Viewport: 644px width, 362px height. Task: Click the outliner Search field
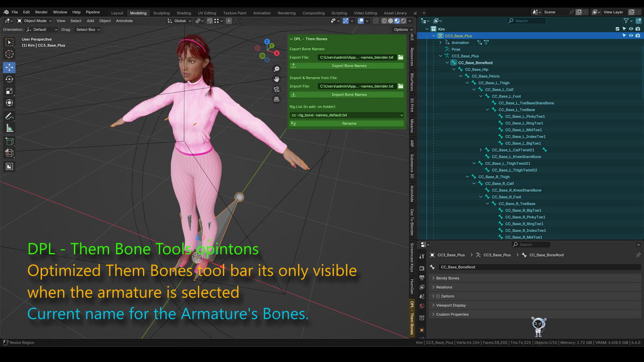tap(527, 21)
